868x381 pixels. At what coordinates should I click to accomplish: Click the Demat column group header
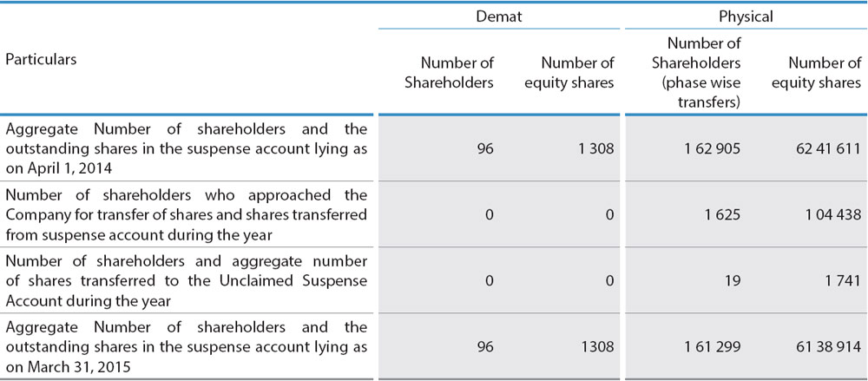[498, 16]
